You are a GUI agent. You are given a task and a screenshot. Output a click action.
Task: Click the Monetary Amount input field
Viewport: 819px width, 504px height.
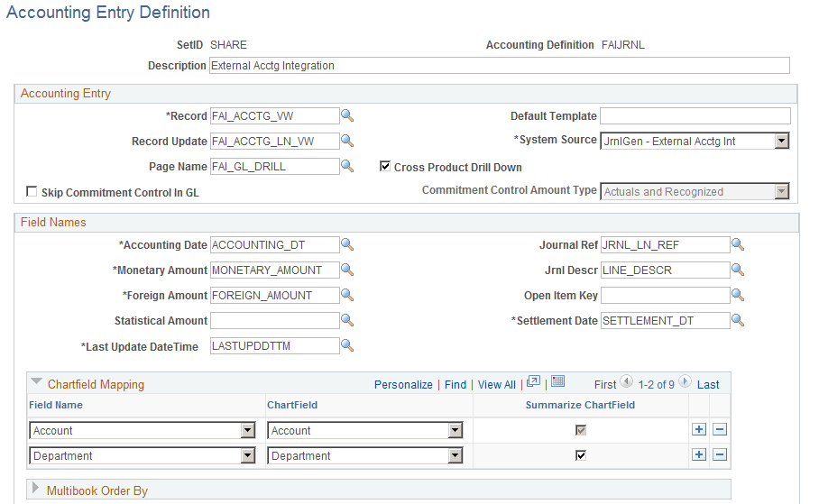point(275,270)
